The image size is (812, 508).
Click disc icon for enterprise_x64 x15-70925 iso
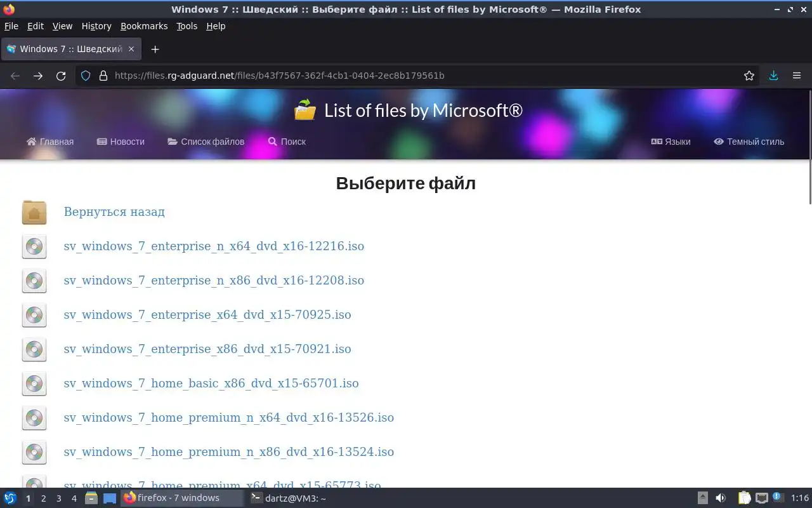34,315
